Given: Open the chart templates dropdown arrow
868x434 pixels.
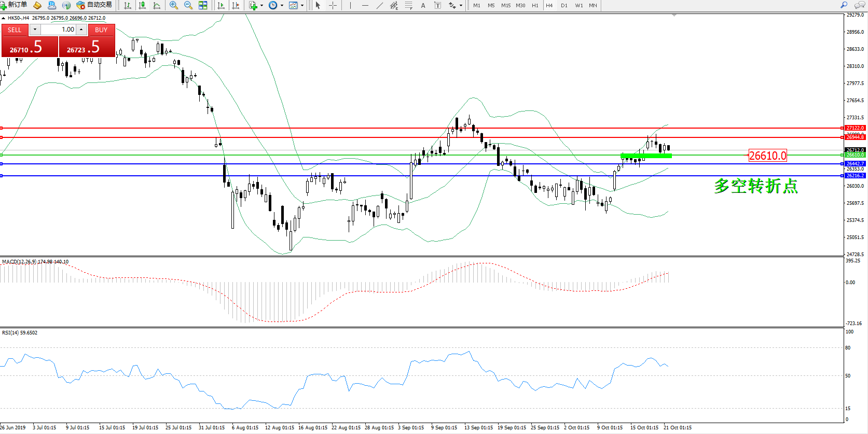Looking at the screenshot, I should click(302, 6).
